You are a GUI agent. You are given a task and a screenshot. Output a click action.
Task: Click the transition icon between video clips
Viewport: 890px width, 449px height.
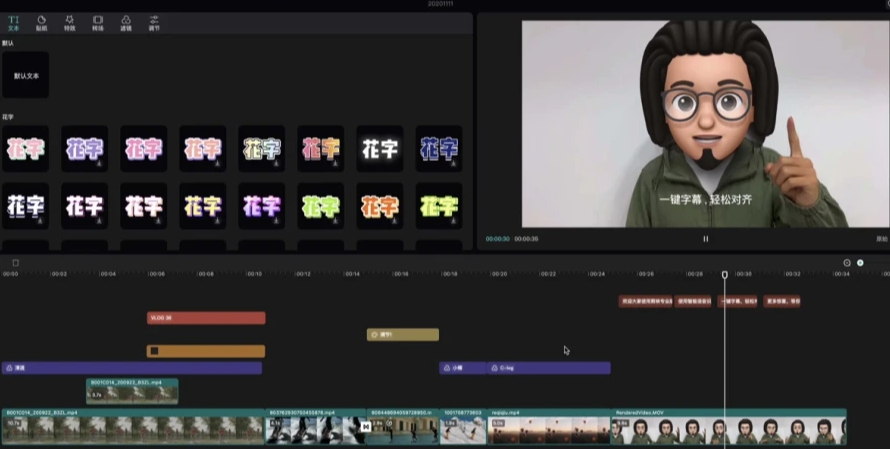(365, 427)
